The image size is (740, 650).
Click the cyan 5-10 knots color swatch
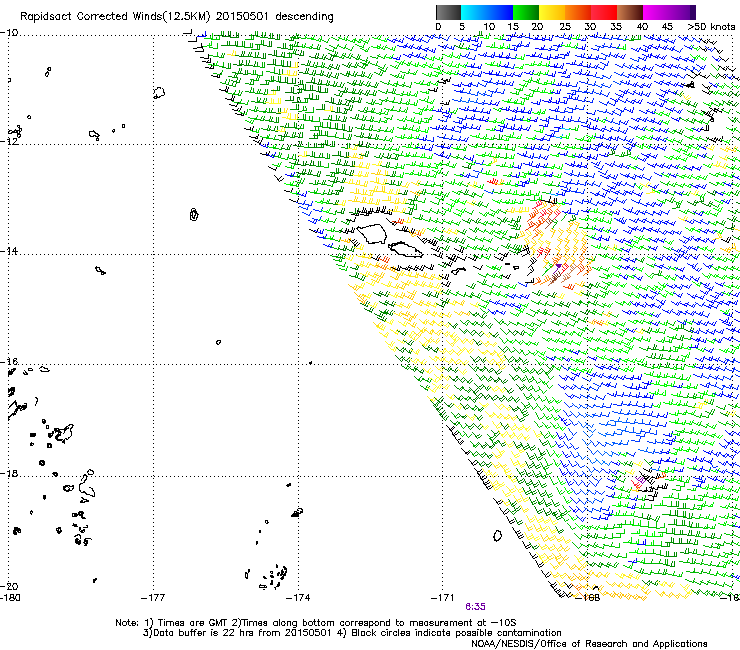pos(474,12)
